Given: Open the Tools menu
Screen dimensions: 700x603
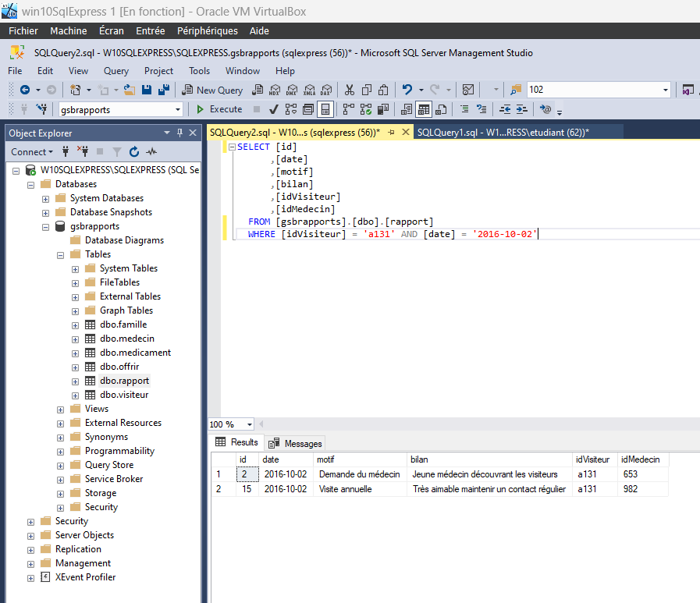Looking at the screenshot, I should [x=199, y=71].
